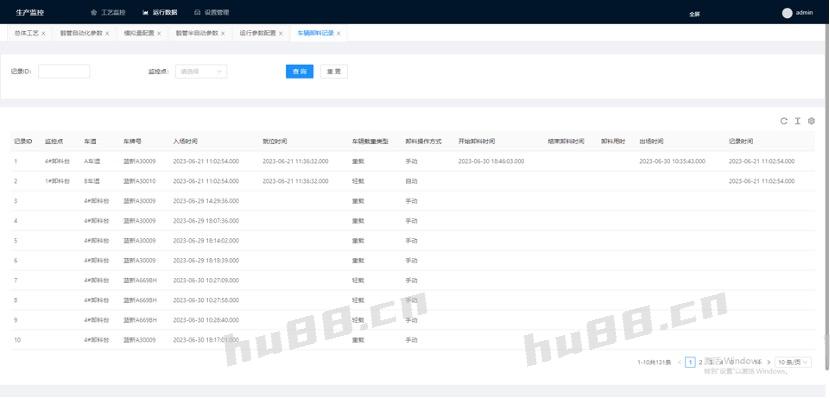Go to page 2 in pagination
This screenshot has height=398, width=830.
click(x=700, y=363)
